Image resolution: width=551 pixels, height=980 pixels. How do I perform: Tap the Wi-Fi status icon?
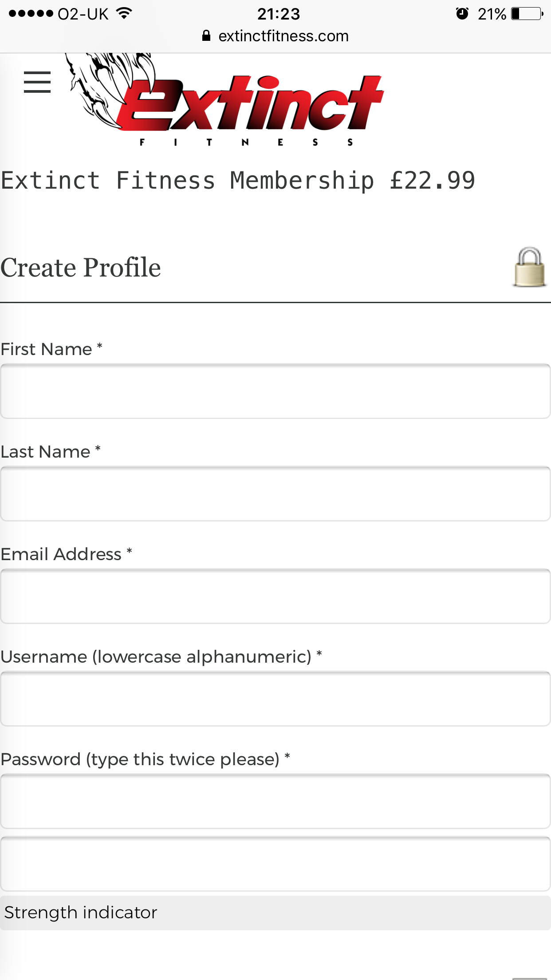click(124, 14)
